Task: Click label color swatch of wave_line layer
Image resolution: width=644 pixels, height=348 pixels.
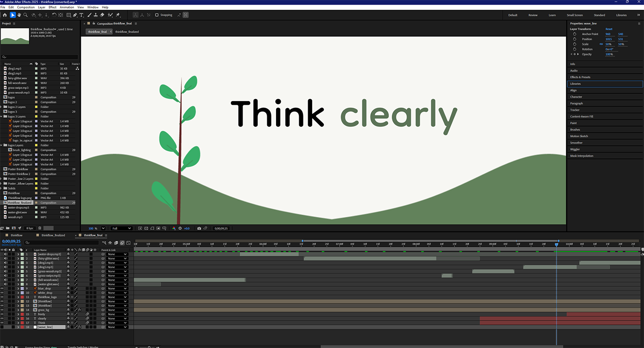Action: pyautogui.click(x=22, y=327)
